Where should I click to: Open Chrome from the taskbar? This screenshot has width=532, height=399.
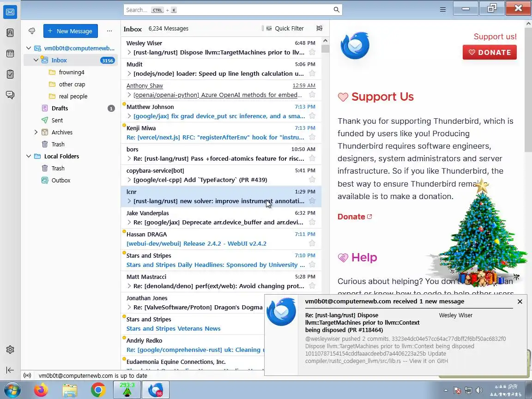click(x=98, y=390)
